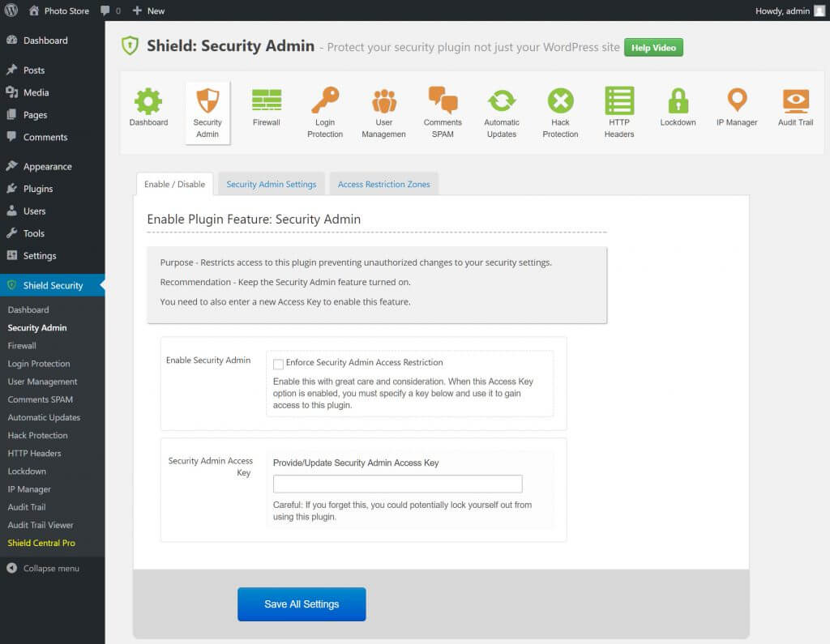Click the Tools wrench sidebar icon
The height and width of the screenshot is (644, 830).
[11, 232]
